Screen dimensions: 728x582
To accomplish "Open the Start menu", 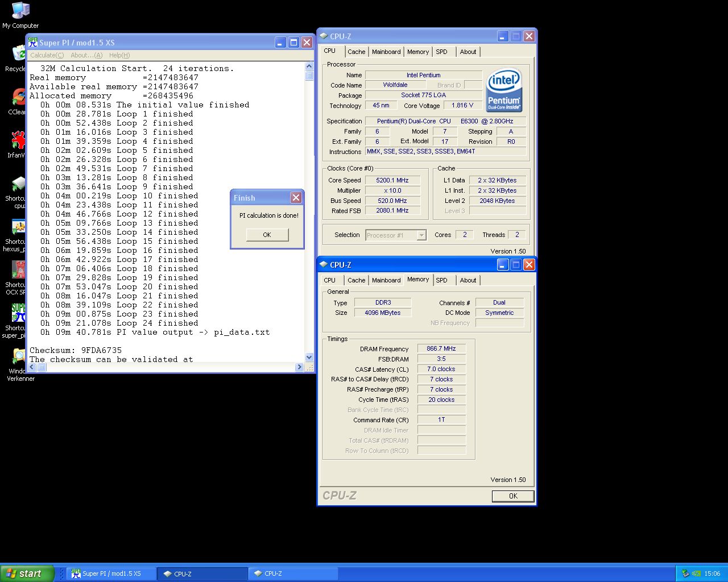I will coord(27,573).
